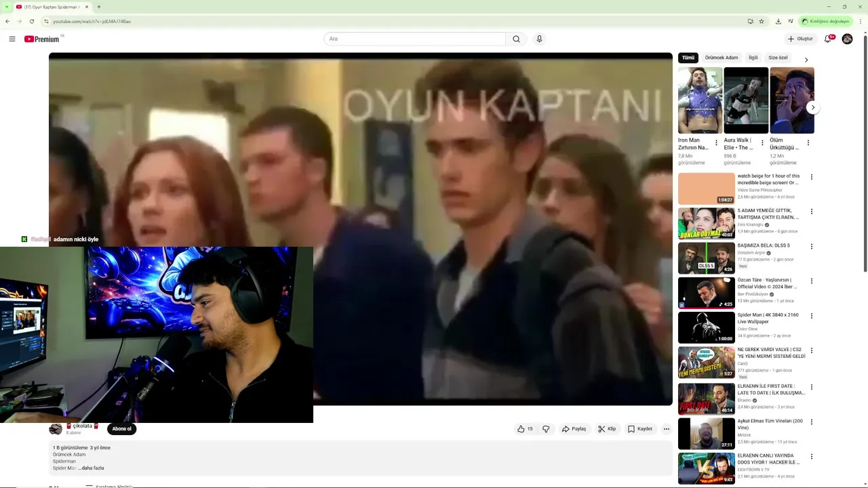Click the install/cast icon in address bar
Viewport: 868px width, 488px height.
[x=750, y=21]
